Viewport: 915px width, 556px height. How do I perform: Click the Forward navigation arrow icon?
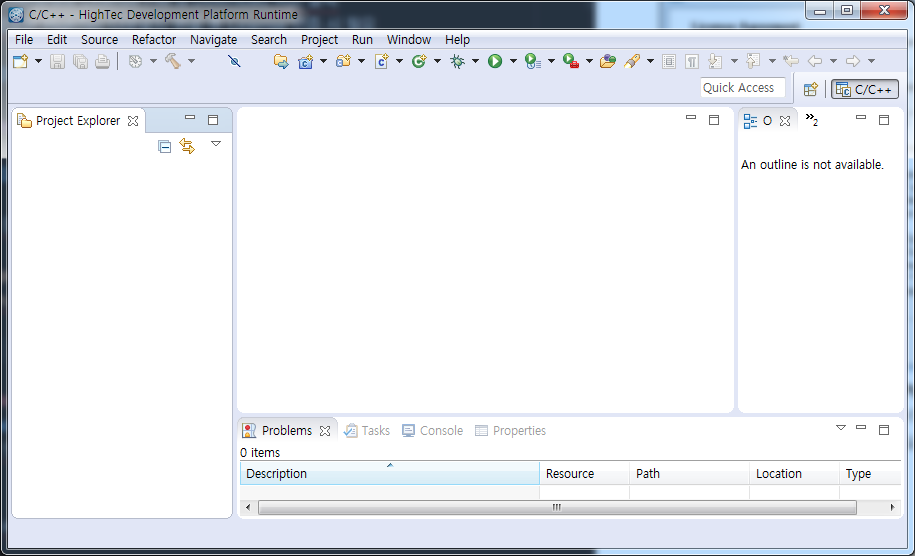point(853,61)
